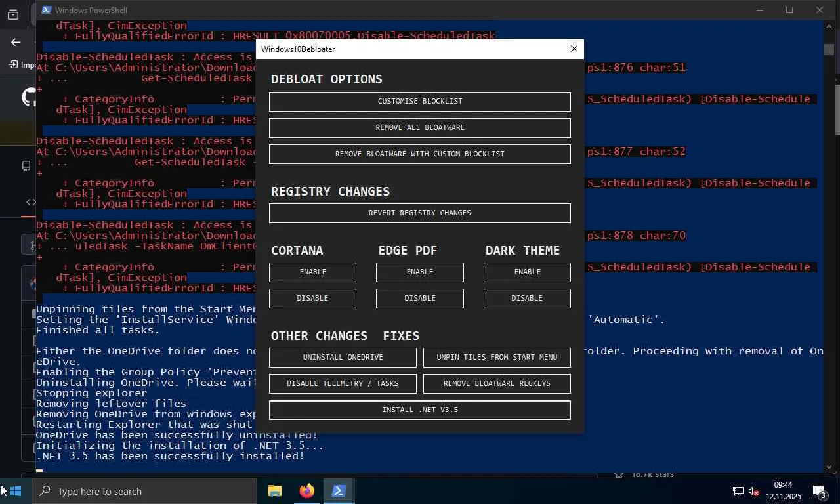
Task: Disable Telemetry / Tasks
Action: point(343,383)
